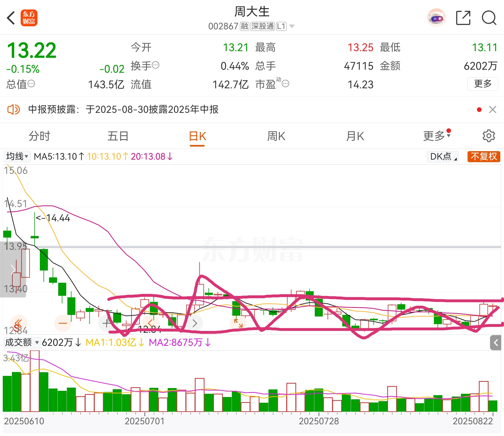Tap the 融 margin trading tag
The width and height of the screenshot is (504, 436).
pyautogui.click(x=244, y=26)
